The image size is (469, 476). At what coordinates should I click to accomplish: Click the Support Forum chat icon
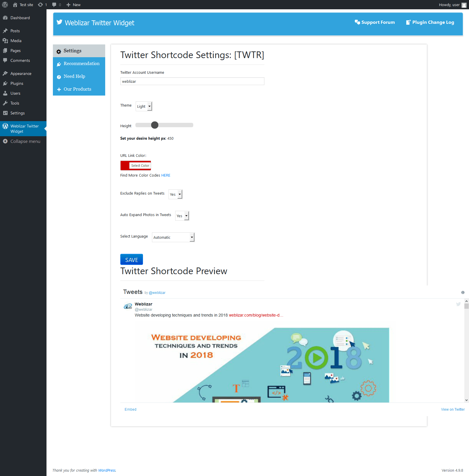pos(357,22)
